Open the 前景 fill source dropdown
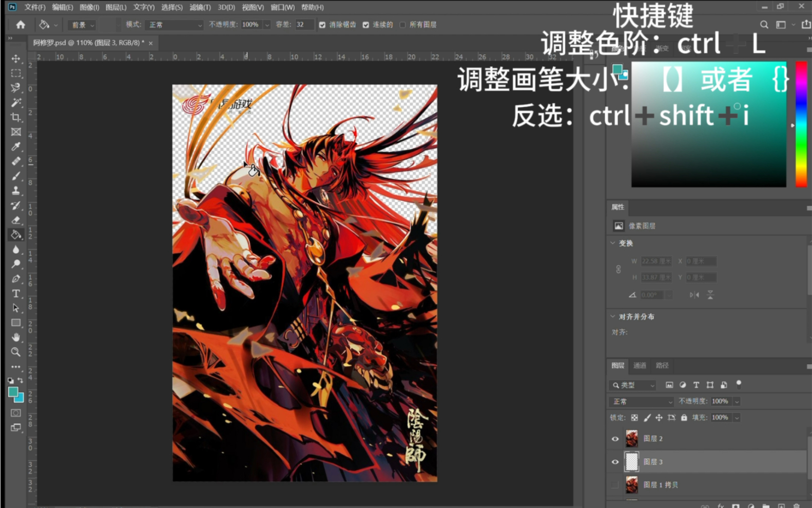The image size is (812, 508). [83, 25]
